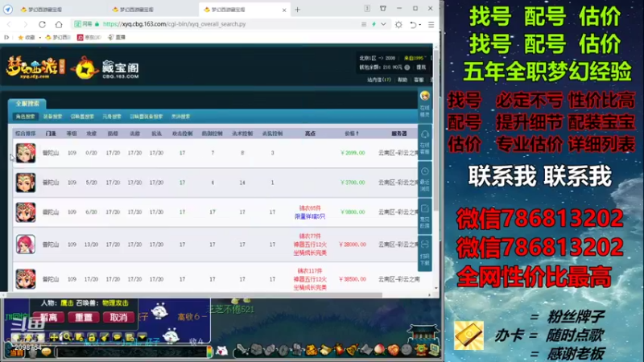Select the 全服搜索 tab
Screen dimensions: 644x362
pyautogui.click(x=27, y=104)
